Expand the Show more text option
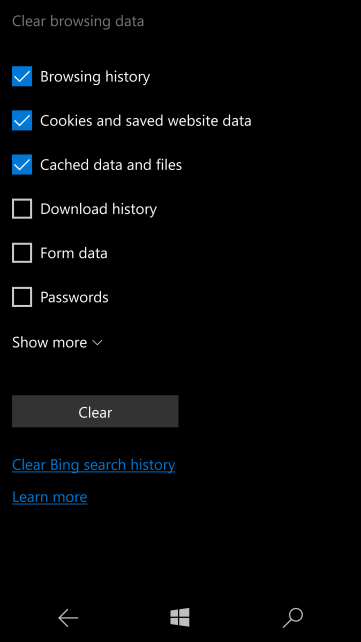 pyautogui.click(x=50, y=342)
